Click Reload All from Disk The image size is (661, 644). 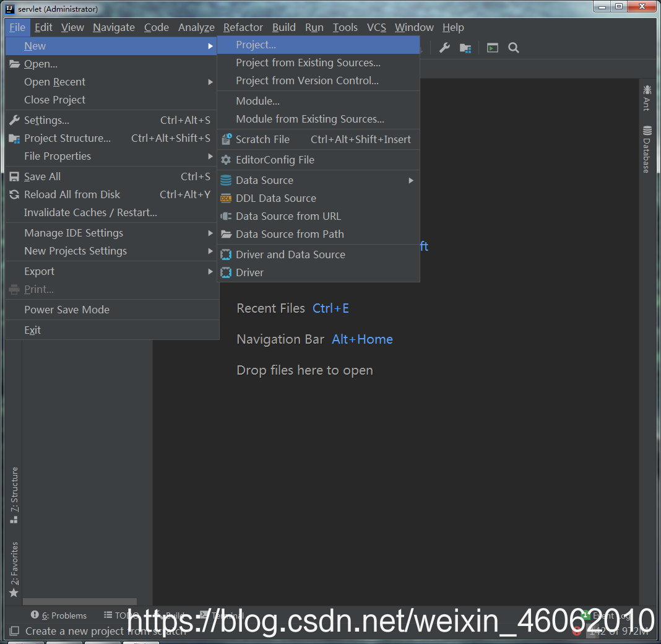point(111,194)
